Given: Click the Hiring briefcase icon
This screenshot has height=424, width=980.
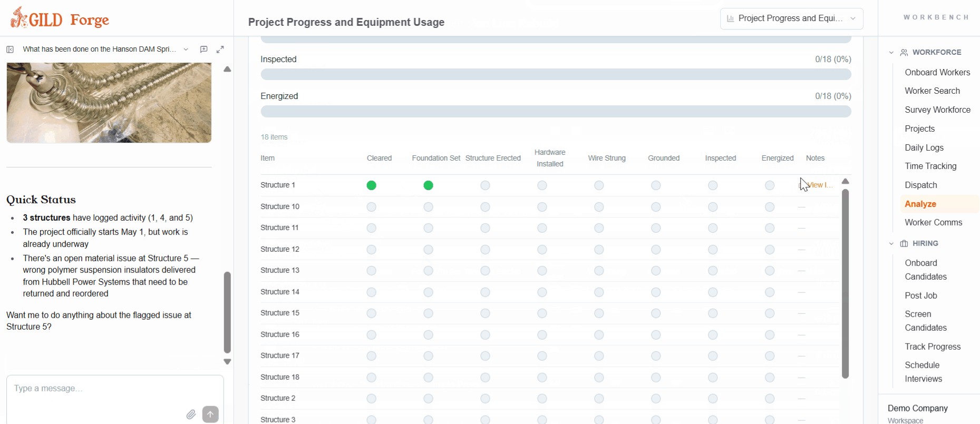Looking at the screenshot, I should 904,244.
